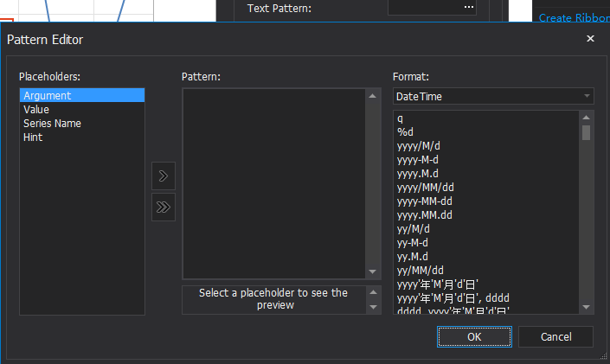The width and height of the screenshot is (610, 364).
Task: Close the Pattern Editor dialog
Action: (590, 39)
